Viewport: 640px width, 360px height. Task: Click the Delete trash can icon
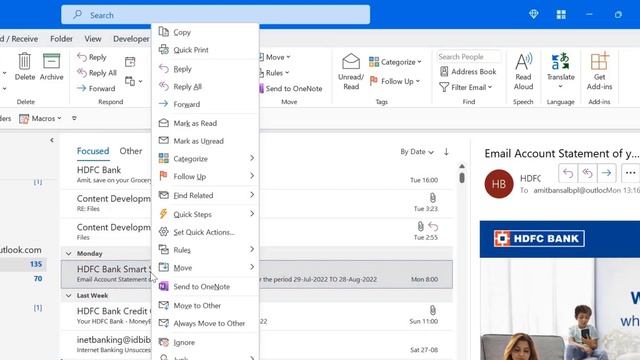tap(24, 61)
